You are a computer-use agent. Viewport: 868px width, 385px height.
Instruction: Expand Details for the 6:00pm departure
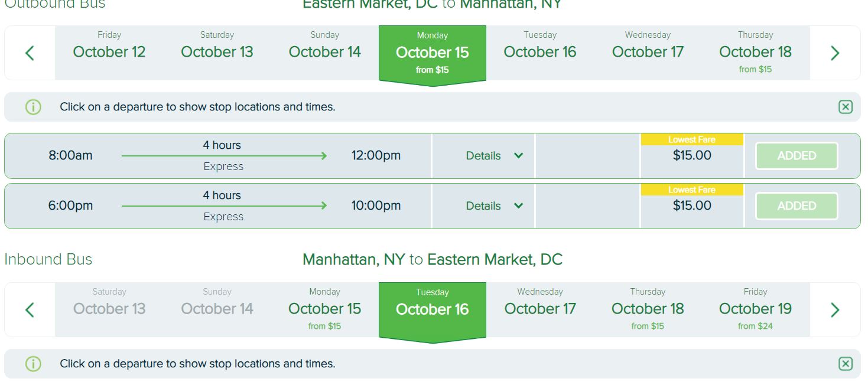click(495, 206)
